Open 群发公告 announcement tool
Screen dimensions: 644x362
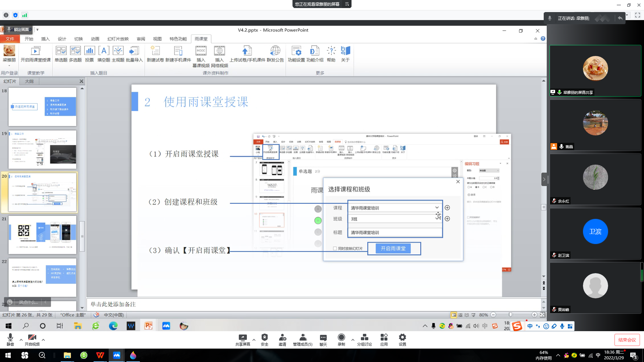pos(275,54)
